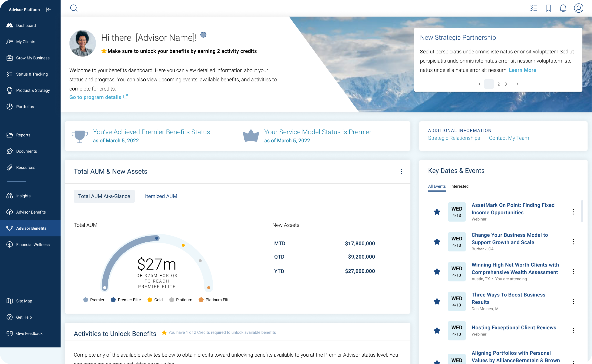Click Platinum marker on AUM gauge
The width and height of the screenshot is (592, 364).
[x=200, y=260]
